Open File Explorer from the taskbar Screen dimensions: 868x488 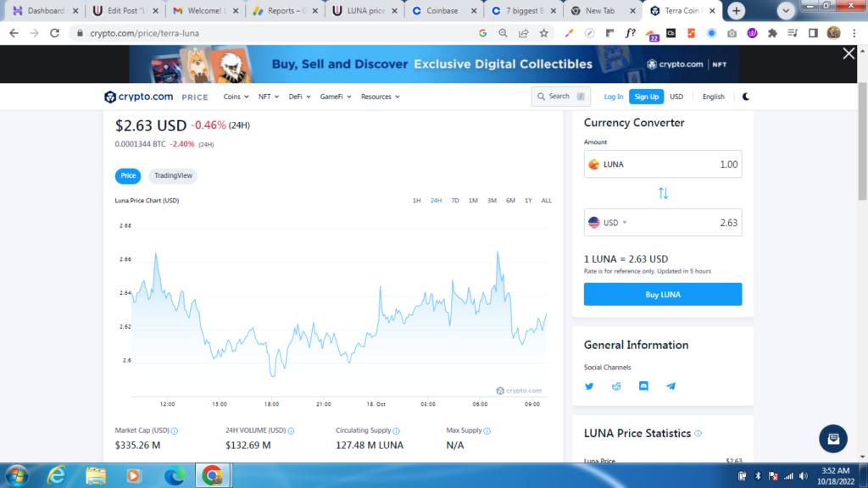coord(95,476)
